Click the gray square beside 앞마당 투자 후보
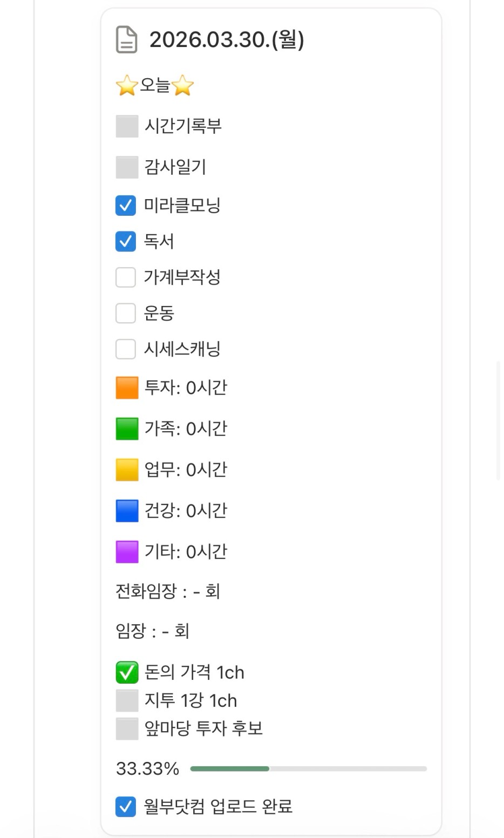504x838 pixels. pyautogui.click(x=127, y=729)
